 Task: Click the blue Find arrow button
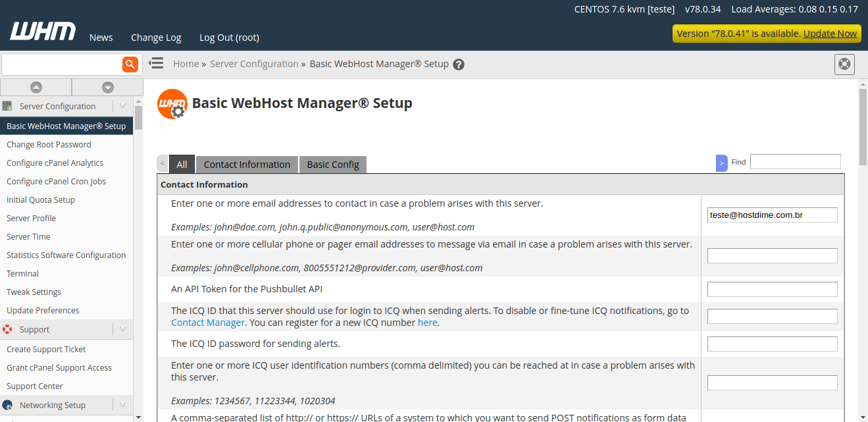pos(721,163)
